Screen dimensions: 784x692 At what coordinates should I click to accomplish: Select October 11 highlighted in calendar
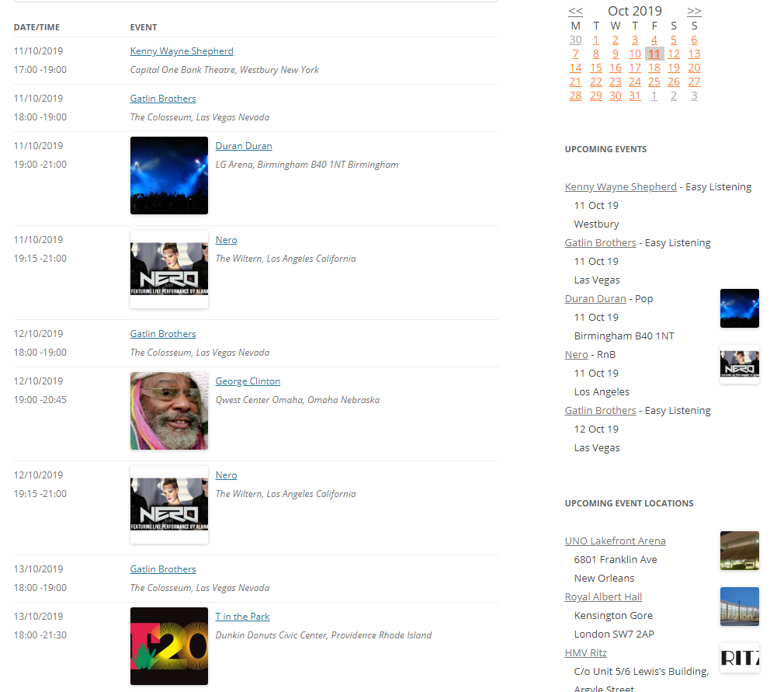pyautogui.click(x=654, y=54)
